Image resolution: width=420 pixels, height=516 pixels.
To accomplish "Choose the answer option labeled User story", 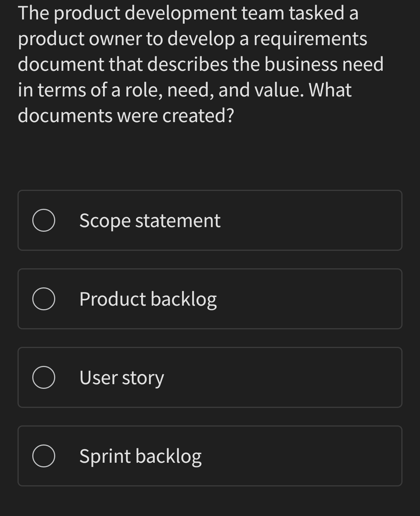I will pos(210,378).
